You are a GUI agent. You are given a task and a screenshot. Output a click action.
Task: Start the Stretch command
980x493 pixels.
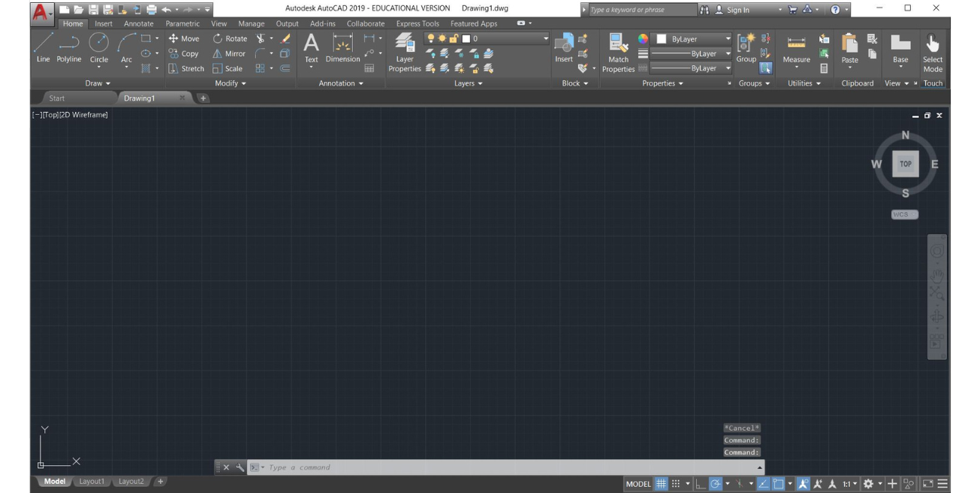pos(185,68)
